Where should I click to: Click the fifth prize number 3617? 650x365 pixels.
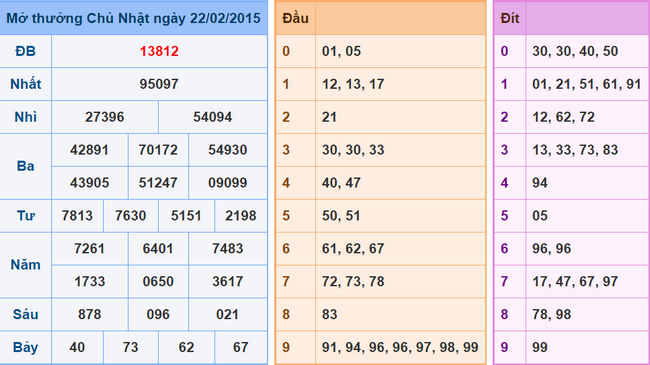[x=228, y=281]
